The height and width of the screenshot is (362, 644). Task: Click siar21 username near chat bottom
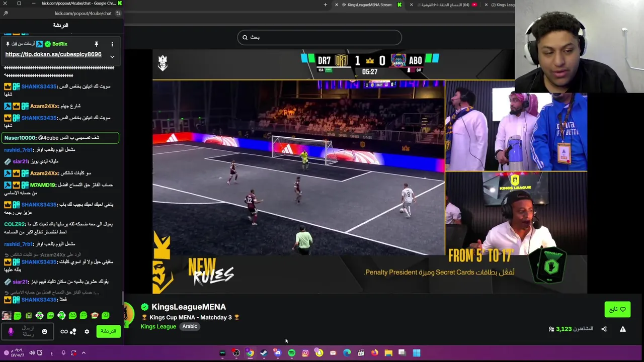click(20, 282)
